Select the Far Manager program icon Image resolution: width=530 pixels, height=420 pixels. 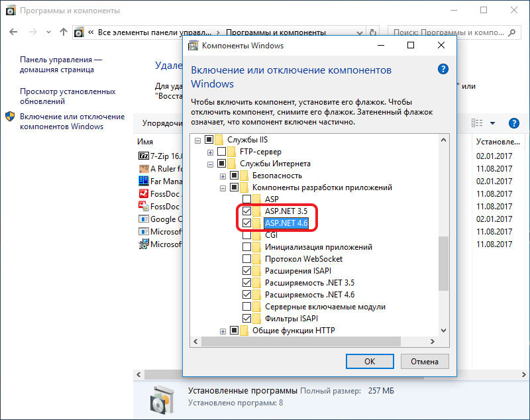click(x=144, y=181)
